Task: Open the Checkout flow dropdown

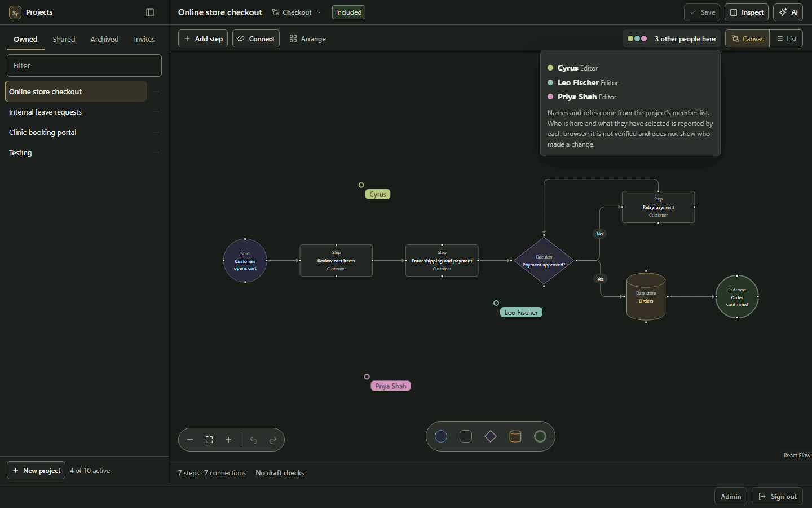Action: (x=297, y=12)
